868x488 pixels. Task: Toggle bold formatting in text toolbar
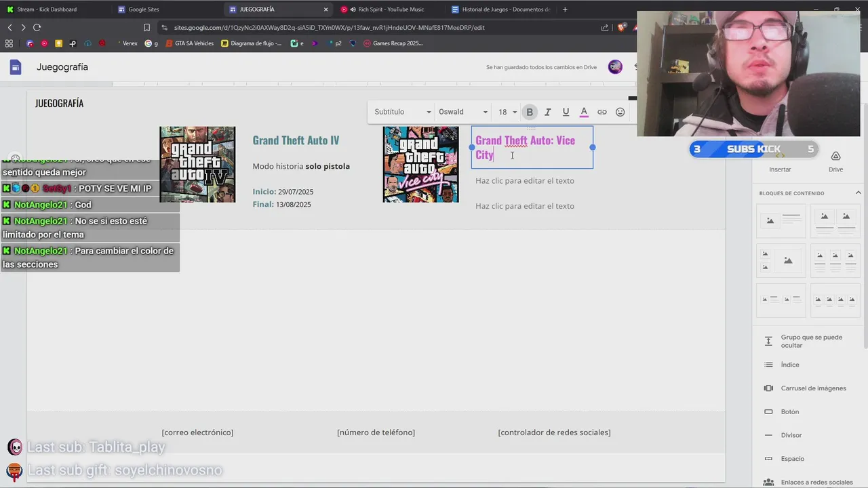point(530,112)
